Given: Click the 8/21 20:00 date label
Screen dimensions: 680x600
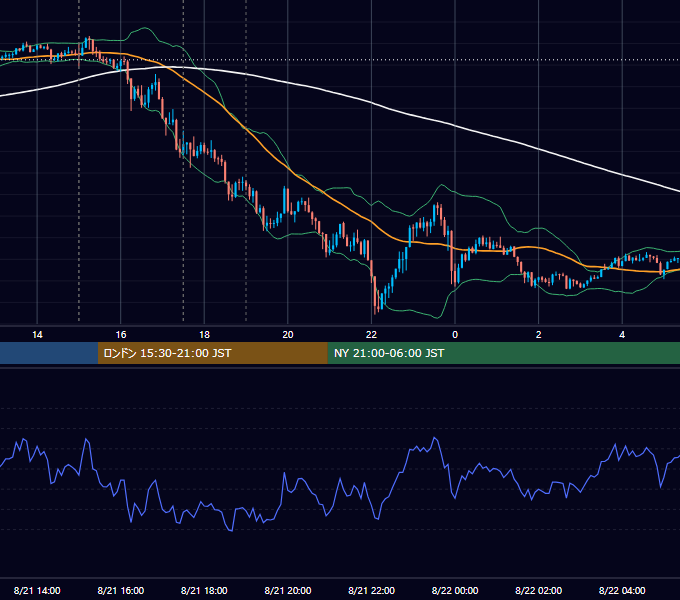Looking at the screenshot, I should (x=288, y=590).
